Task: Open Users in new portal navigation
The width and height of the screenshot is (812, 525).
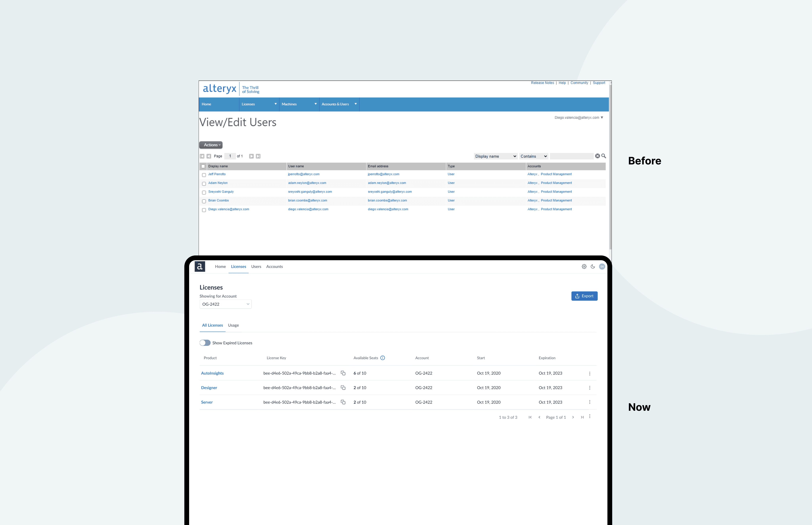Action: [x=256, y=267]
